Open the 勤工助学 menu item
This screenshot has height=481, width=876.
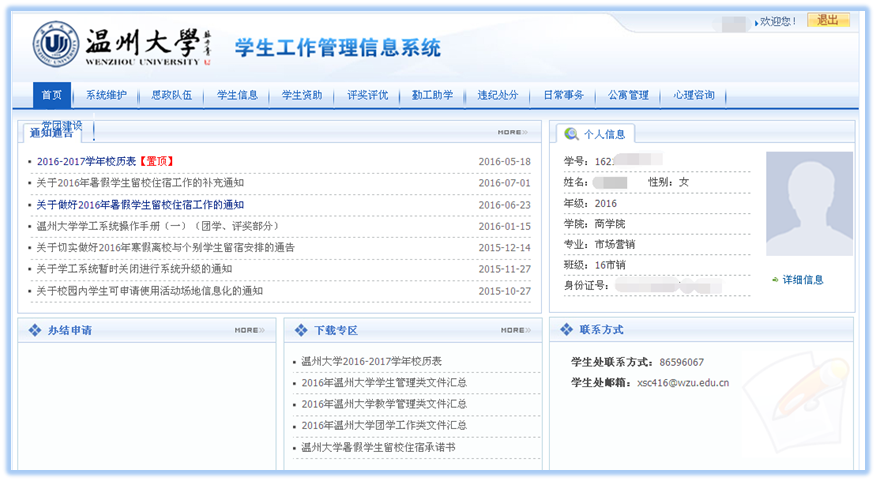(432, 96)
